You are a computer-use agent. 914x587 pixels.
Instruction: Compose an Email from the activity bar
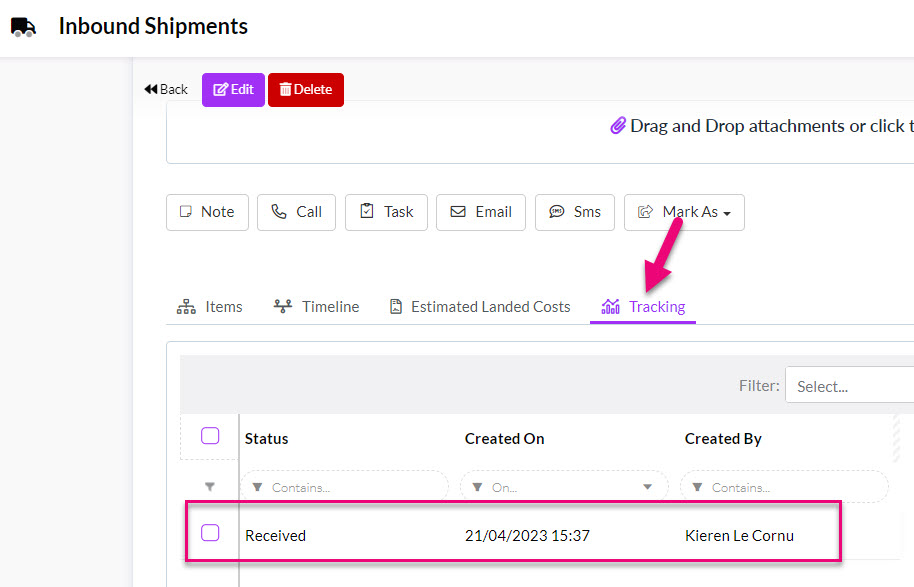(x=481, y=212)
